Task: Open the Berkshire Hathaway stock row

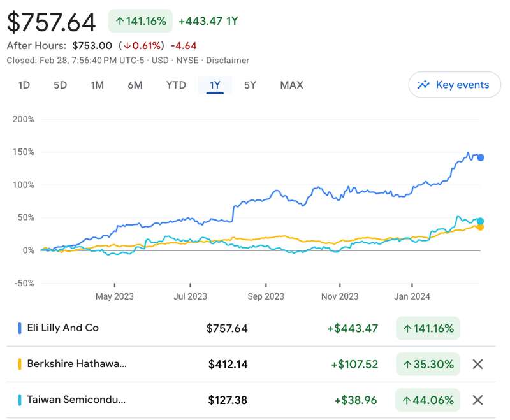Action: [x=76, y=365]
